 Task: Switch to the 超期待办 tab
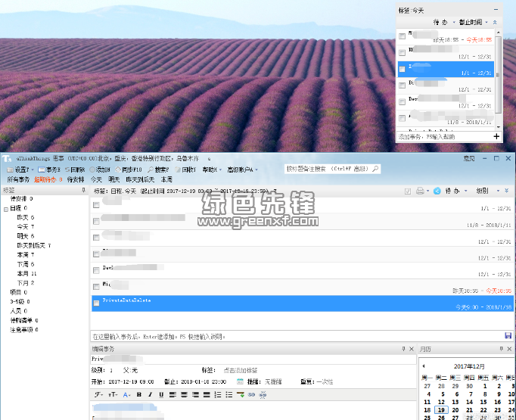click(48, 179)
